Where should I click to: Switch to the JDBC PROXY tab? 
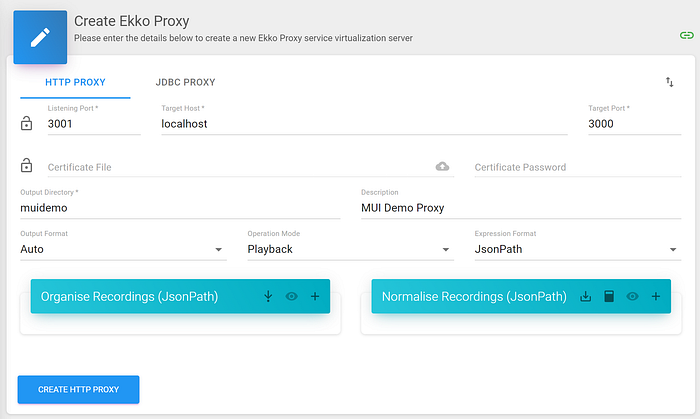185,83
